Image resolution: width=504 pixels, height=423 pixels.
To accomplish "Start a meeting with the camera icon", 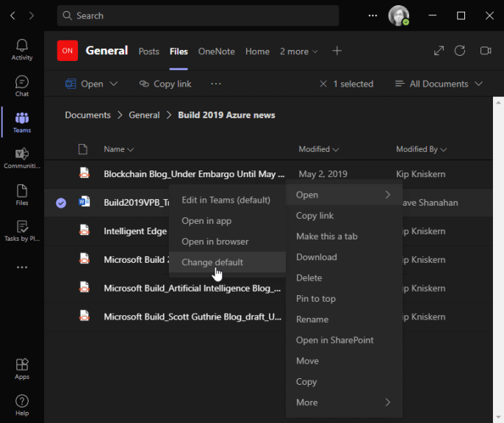I will tap(486, 51).
